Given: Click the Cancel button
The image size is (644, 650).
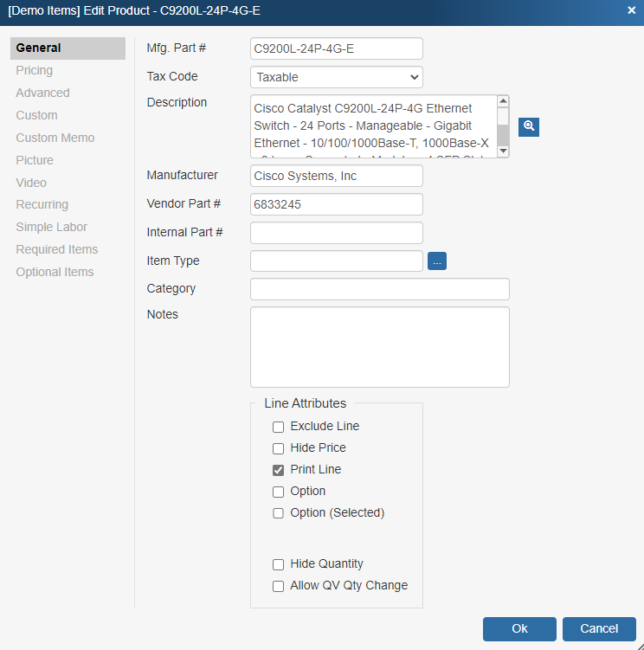Looking at the screenshot, I should (599, 628).
